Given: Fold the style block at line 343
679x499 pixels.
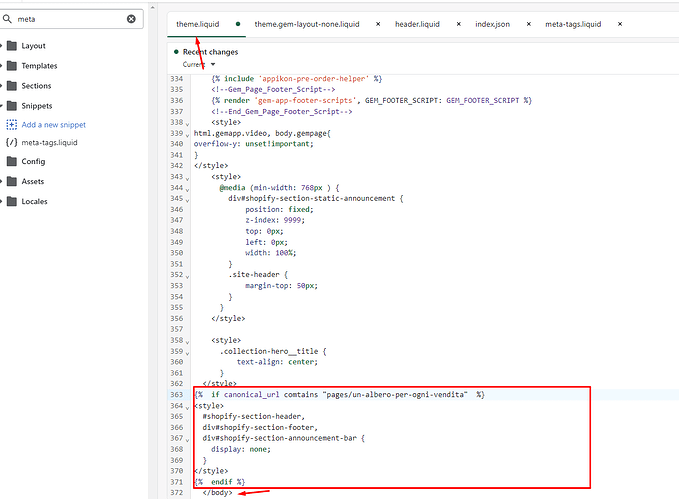Looking at the screenshot, I should 188,178.
